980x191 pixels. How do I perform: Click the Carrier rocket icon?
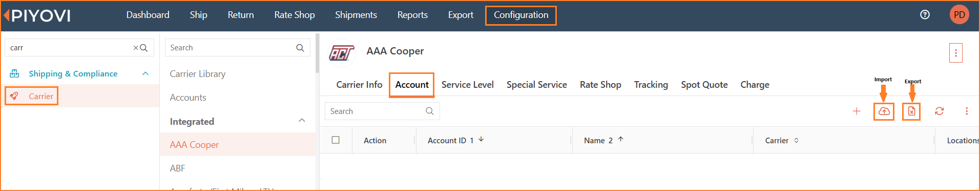coord(14,96)
